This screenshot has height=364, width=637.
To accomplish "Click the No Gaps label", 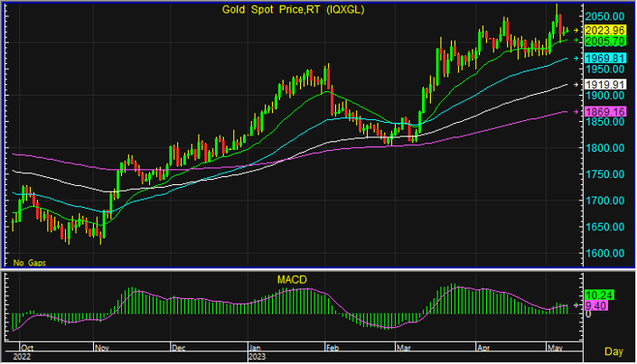I will [28, 263].
